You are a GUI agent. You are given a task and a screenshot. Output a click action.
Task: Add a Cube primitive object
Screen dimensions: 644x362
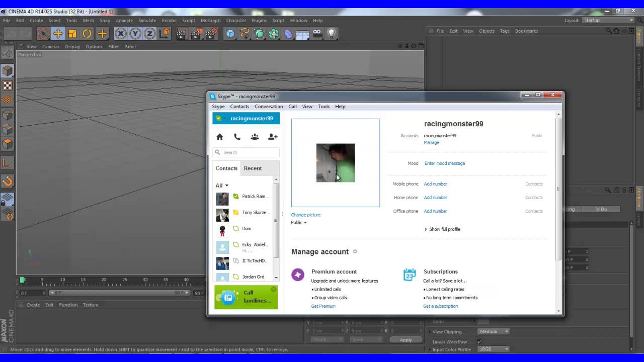click(230, 34)
